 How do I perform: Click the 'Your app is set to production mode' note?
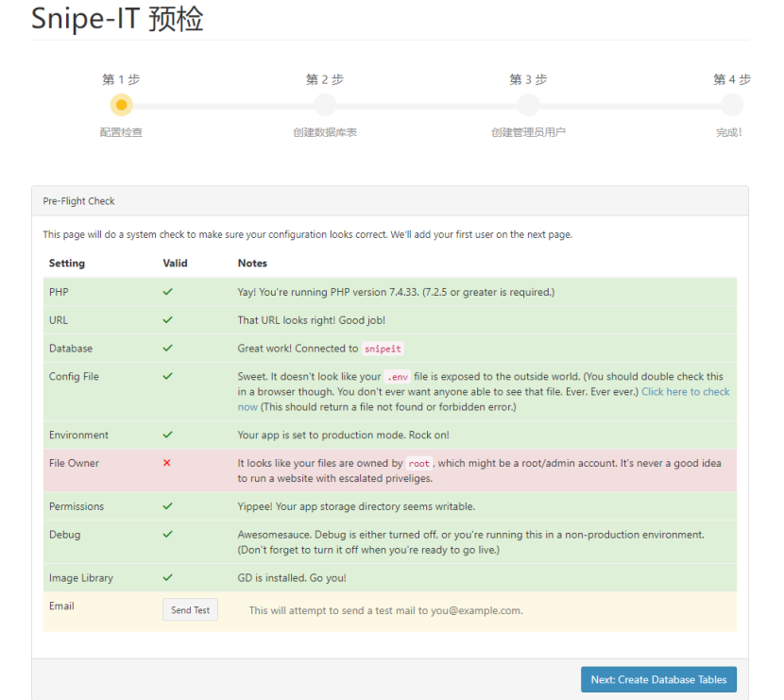[x=344, y=435]
